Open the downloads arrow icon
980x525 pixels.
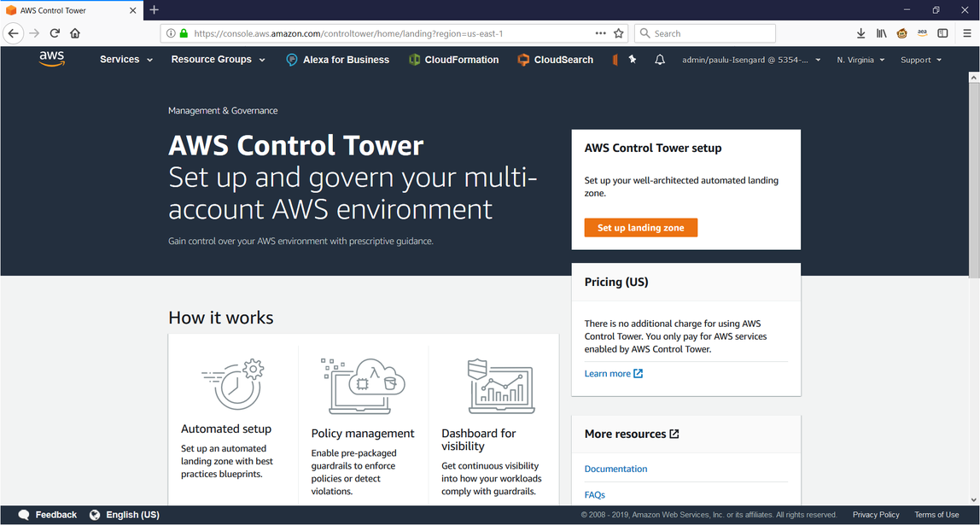860,33
